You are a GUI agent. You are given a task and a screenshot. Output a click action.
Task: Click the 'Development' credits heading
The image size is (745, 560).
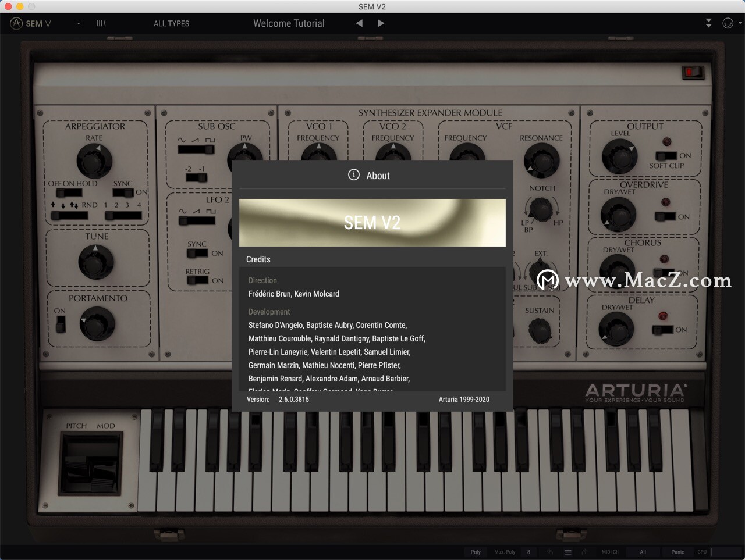(269, 312)
